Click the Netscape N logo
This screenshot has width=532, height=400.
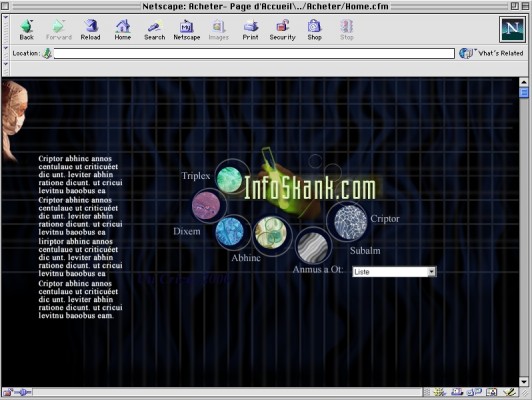coord(512,29)
